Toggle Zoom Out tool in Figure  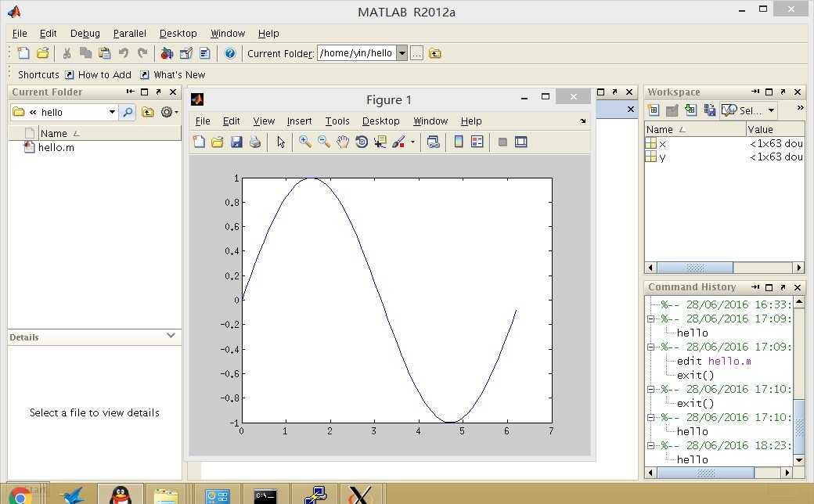tap(323, 142)
